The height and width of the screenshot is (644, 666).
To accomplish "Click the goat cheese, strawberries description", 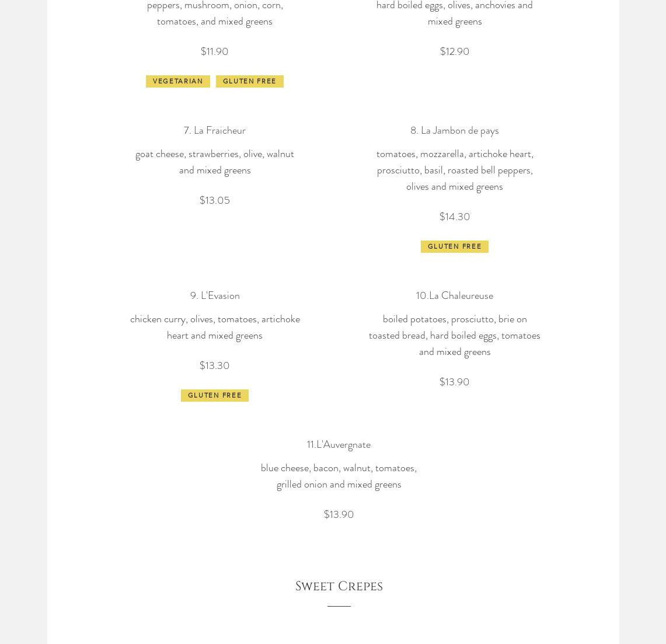I will pyautogui.click(x=214, y=162).
